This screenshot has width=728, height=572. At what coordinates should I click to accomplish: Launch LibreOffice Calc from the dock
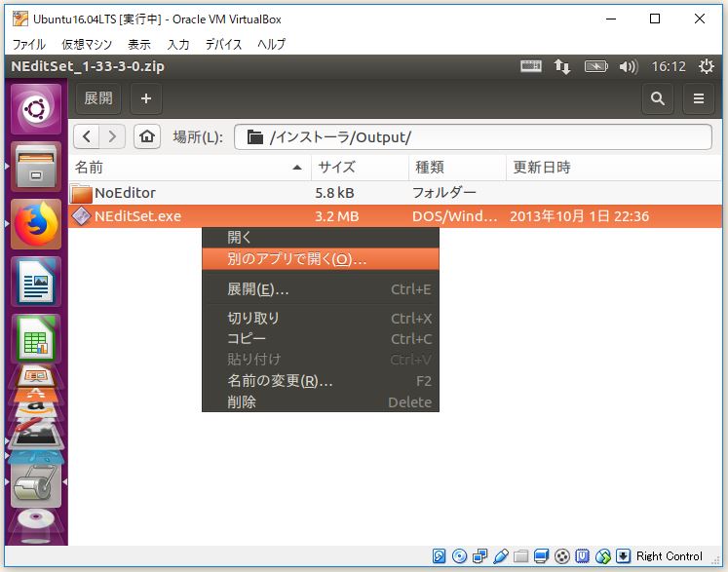[36, 339]
